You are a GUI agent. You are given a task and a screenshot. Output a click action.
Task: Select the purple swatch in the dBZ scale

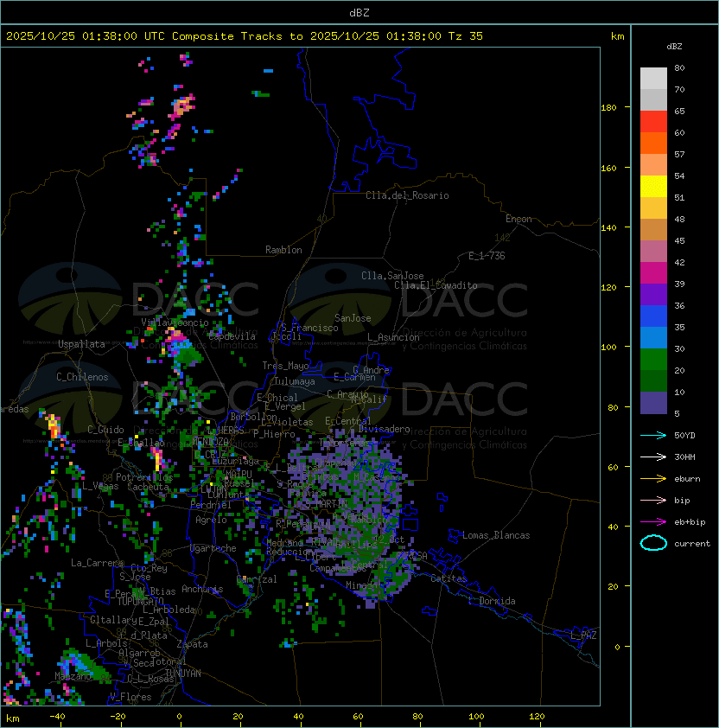tap(653, 295)
